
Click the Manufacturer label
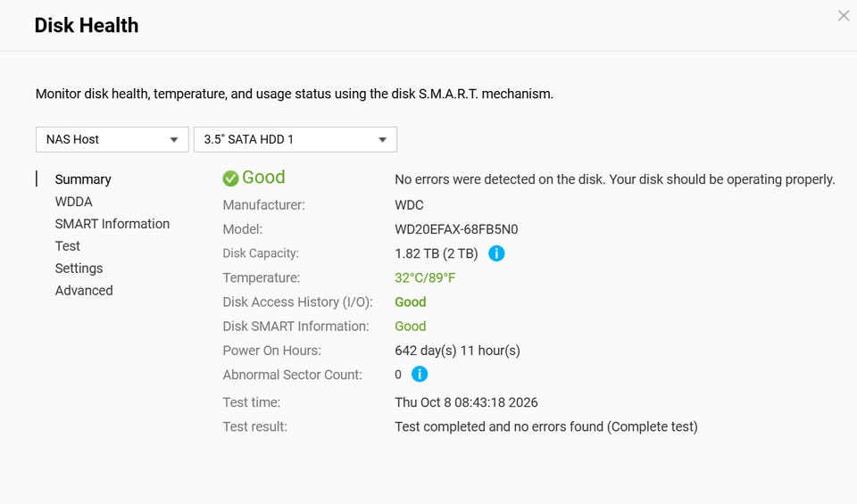pos(264,205)
